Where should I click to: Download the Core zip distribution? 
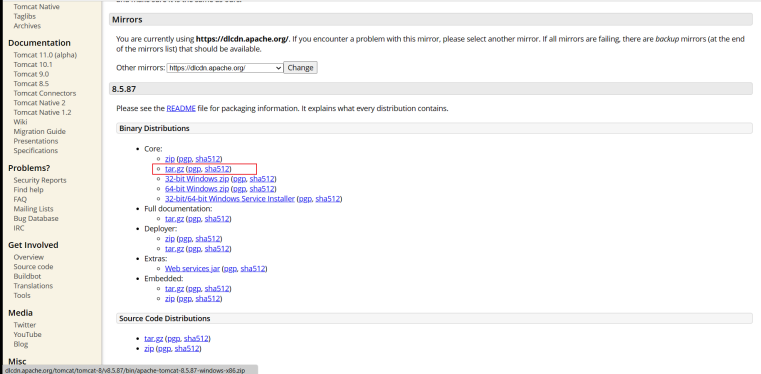pos(170,159)
